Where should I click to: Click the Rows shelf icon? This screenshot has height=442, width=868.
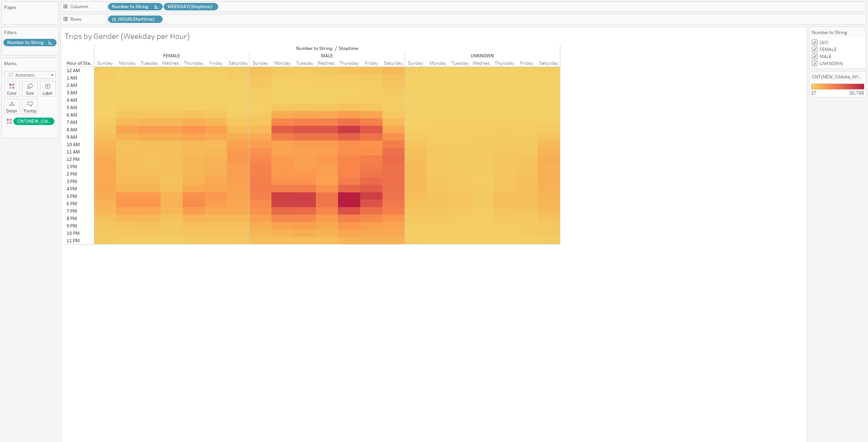point(65,19)
